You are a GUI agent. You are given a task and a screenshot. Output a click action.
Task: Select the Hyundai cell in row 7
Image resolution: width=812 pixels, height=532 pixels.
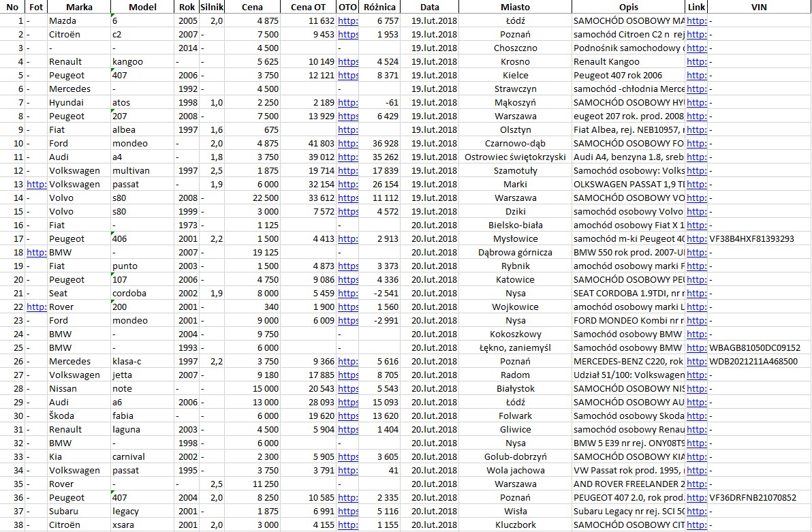[x=79, y=103]
